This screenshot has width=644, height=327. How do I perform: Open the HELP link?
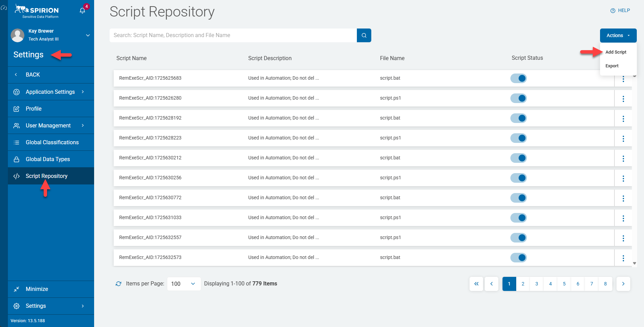point(620,10)
